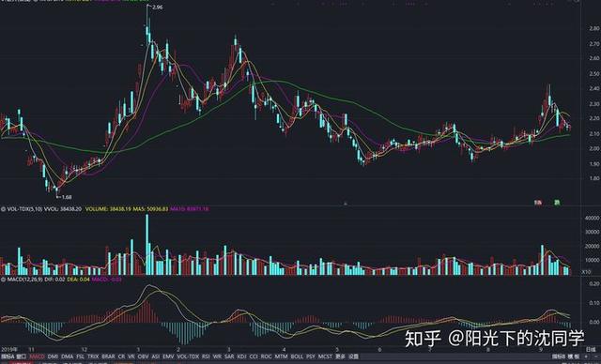The height and width of the screenshot is (364, 601).
Task: Click the green marker icon below price chart
Action: pos(557,203)
